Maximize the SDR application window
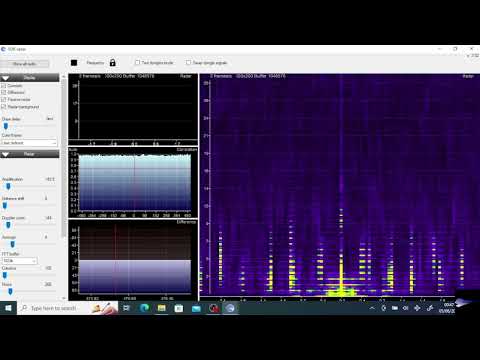This screenshot has height=360, width=480. (455, 49)
